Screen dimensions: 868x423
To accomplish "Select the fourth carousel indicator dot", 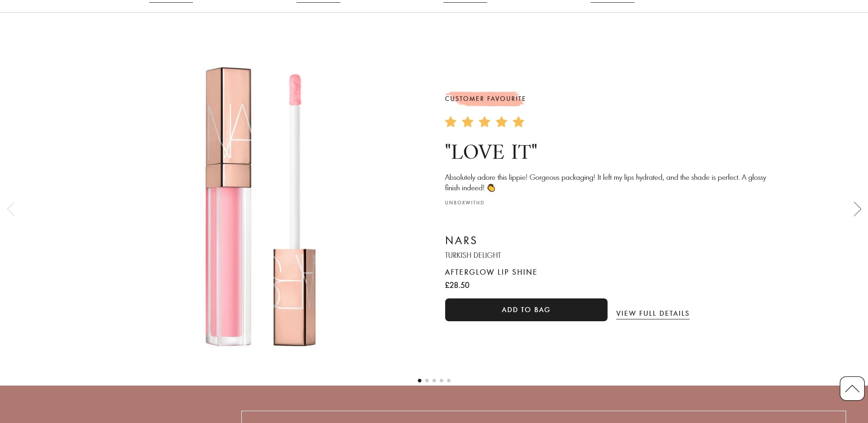I will (442, 380).
